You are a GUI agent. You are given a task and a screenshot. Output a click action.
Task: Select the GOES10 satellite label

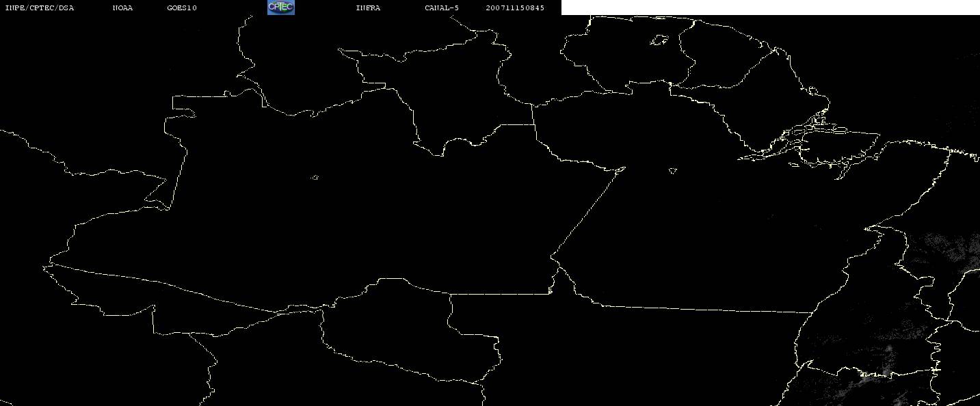(182, 8)
